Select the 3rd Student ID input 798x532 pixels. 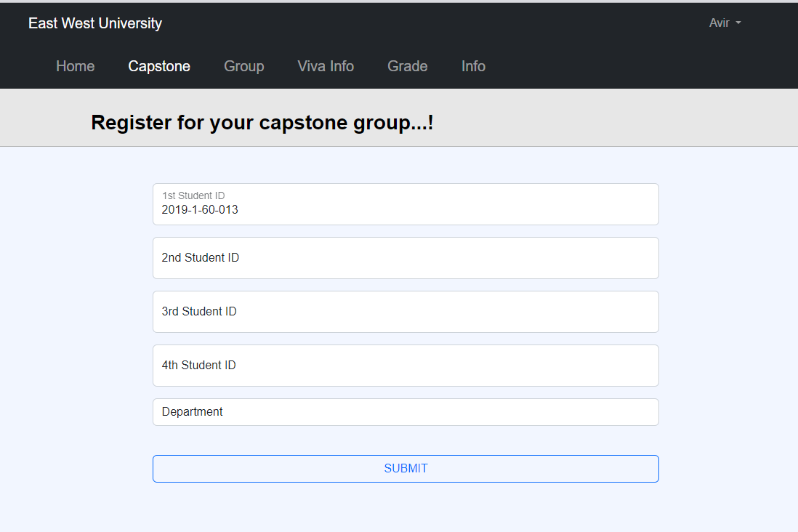coord(406,312)
